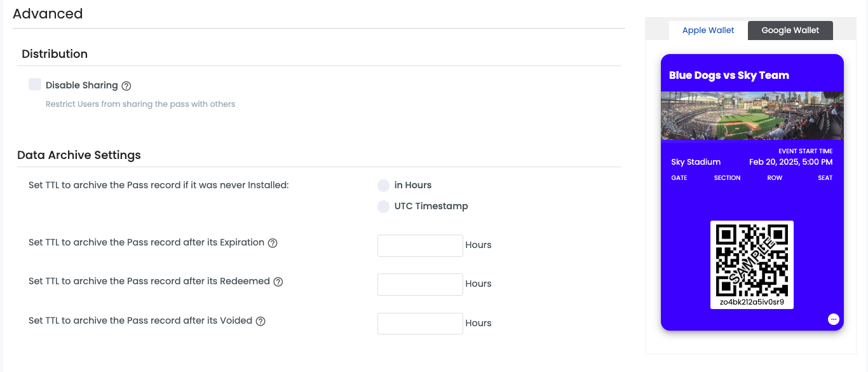Click the event start date on pass
The width and height of the screenshot is (868, 372).
(790, 162)
